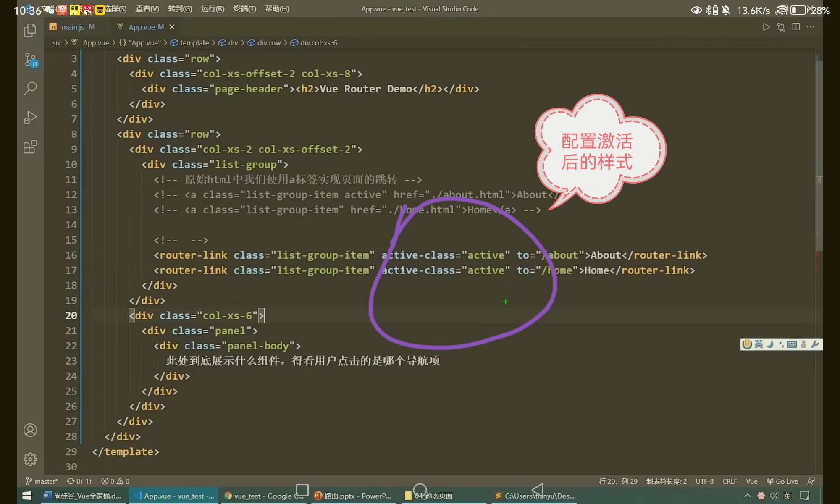Open the editor More Actions ellipsis
Viewport: 840px width, 504px height.
(x=811, y=27)
